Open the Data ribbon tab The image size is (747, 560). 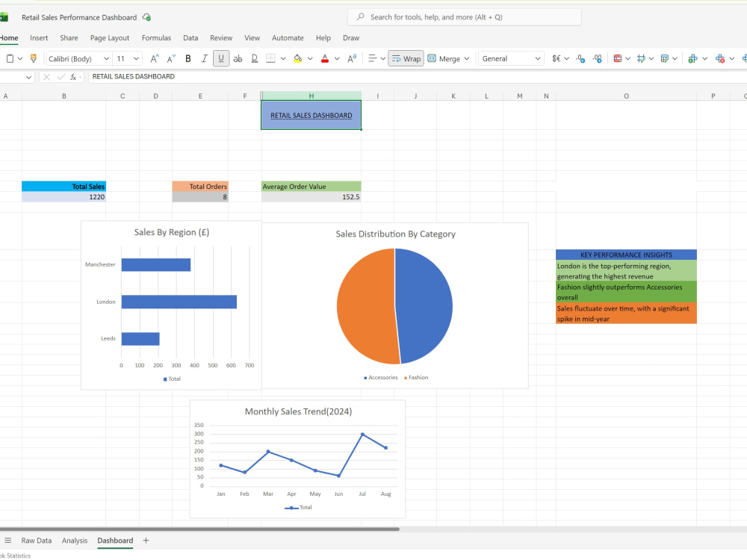click(190, 38)
